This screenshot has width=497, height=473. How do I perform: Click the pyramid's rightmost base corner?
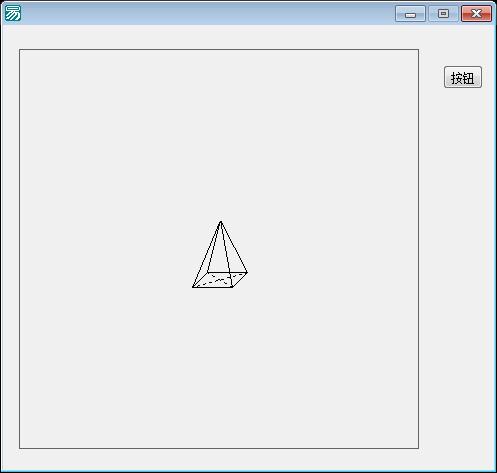point(247,273)
